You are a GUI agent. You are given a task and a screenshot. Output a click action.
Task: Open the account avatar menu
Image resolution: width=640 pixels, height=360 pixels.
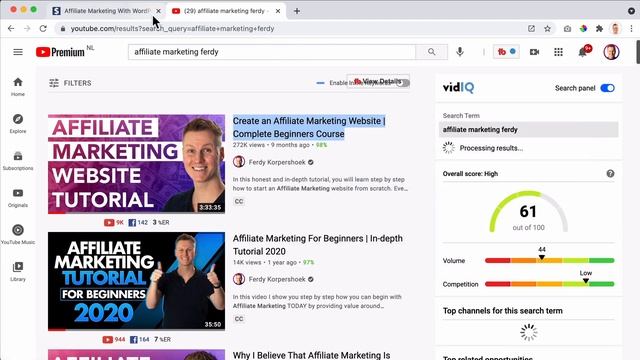(611, 52)
